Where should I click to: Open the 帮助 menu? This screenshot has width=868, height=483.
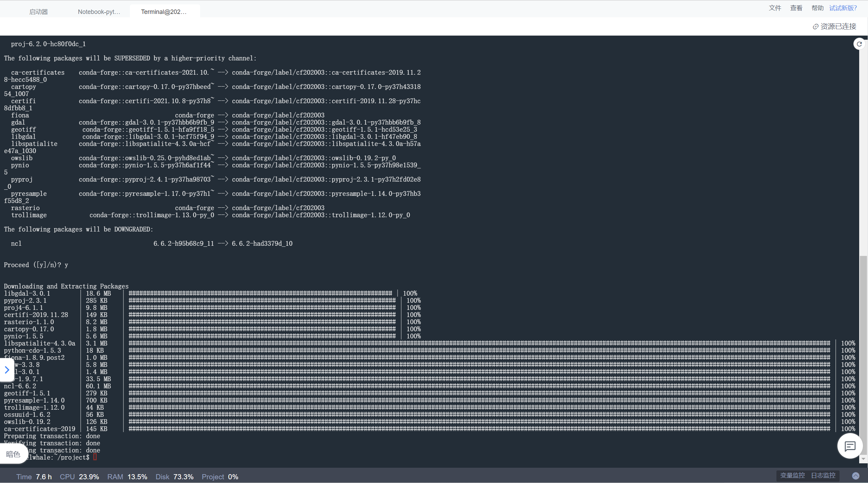817,8
